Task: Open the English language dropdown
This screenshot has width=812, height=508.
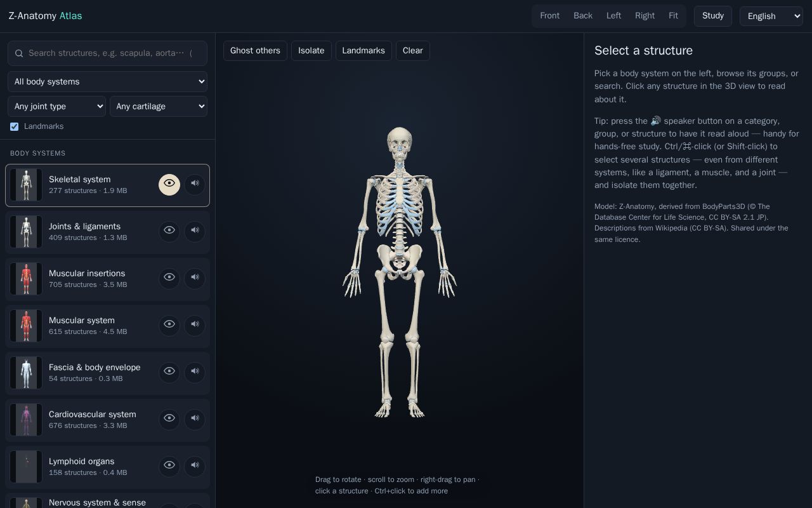Action: pyautogui.click(x=771, y=16)
